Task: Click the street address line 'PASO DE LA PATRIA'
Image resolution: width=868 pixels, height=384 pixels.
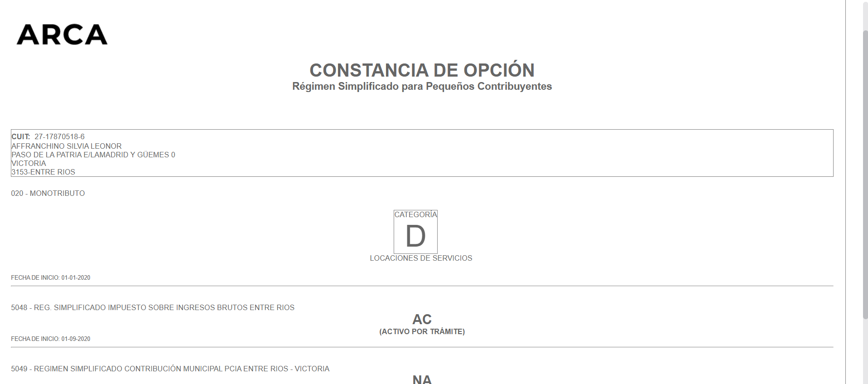Action: (x=93, y=155)
